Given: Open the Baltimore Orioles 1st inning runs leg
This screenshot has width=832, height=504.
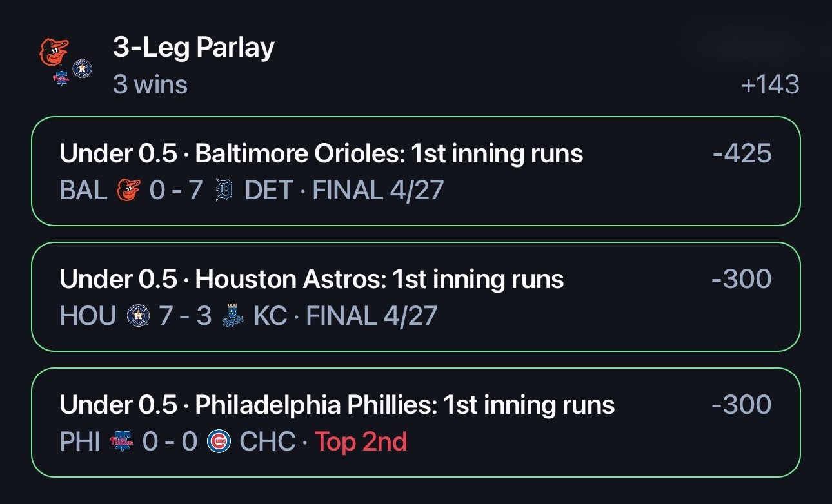Looking at the screenshot, I should 416,171.
